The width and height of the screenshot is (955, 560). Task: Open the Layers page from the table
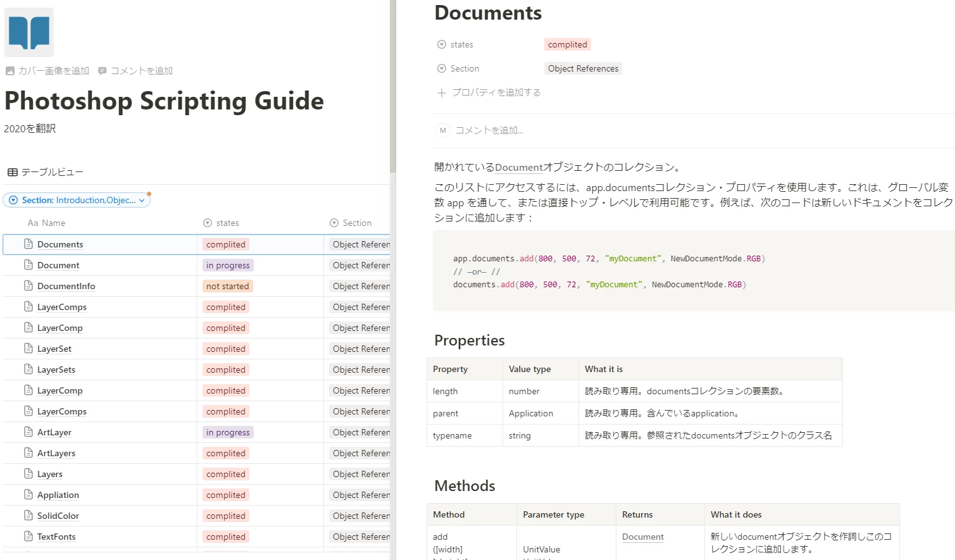(50, 474)
